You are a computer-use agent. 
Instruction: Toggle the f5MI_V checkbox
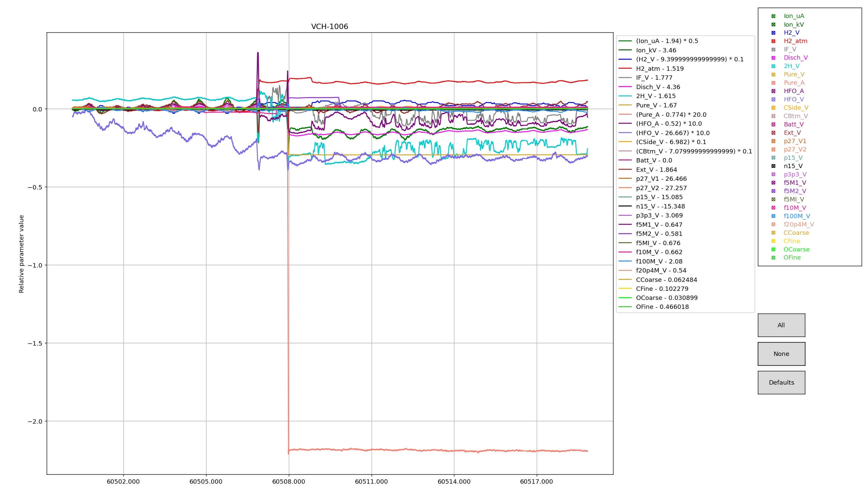[x=773, y=199]
